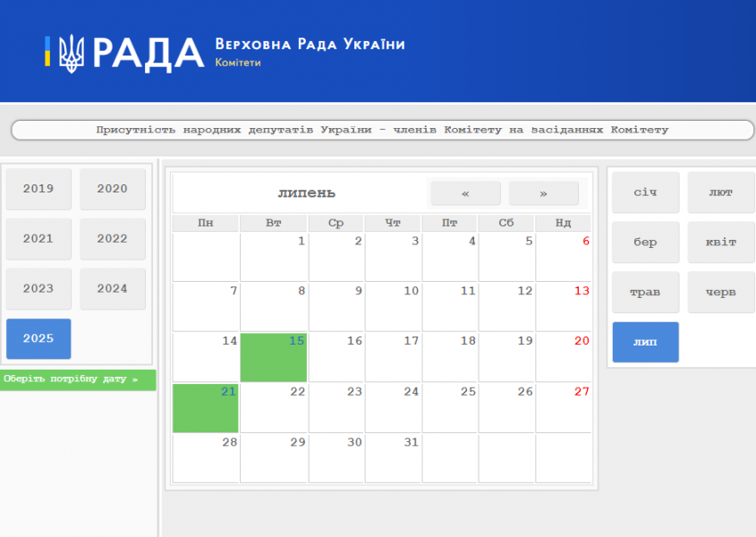Click calendar day 30

(x=336, y=458)
